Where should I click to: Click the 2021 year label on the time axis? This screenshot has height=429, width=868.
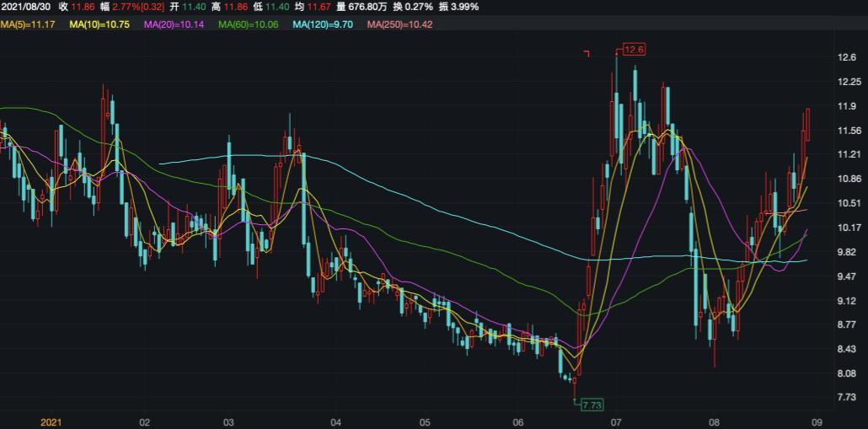coord(51,421)
